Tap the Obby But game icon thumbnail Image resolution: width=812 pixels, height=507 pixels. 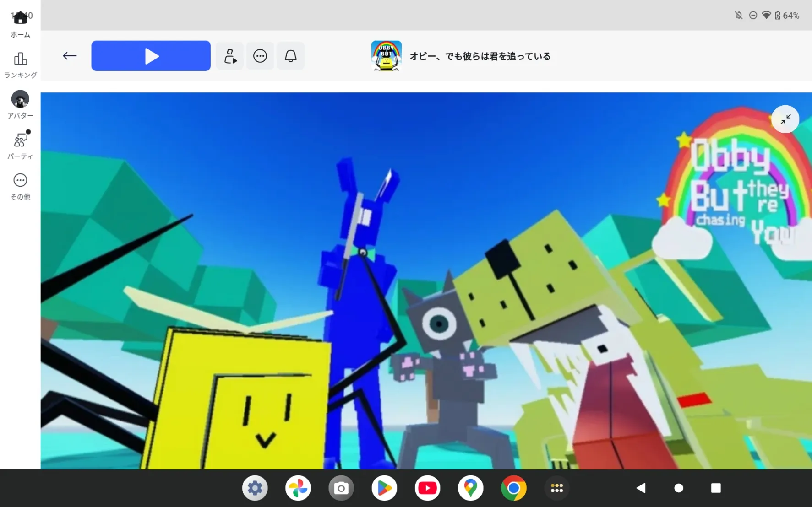[387, 56]
